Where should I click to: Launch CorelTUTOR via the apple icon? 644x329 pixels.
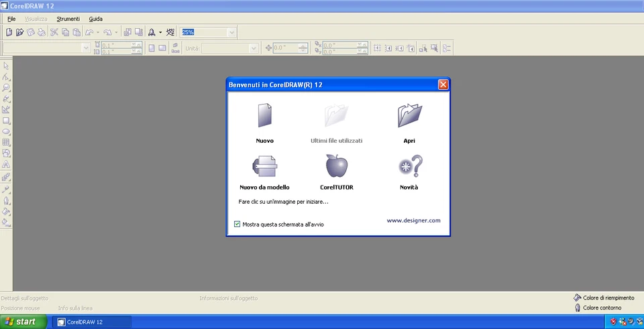(337, 166)
